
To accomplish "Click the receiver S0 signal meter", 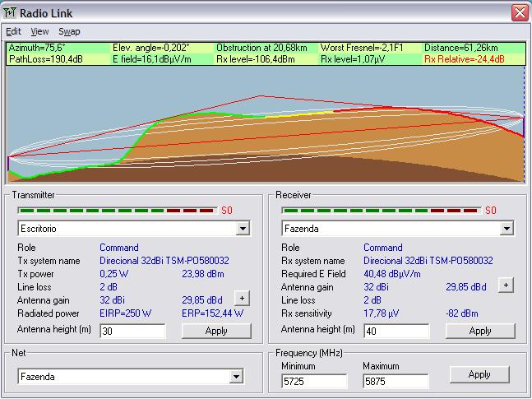I will pos(382,211).
